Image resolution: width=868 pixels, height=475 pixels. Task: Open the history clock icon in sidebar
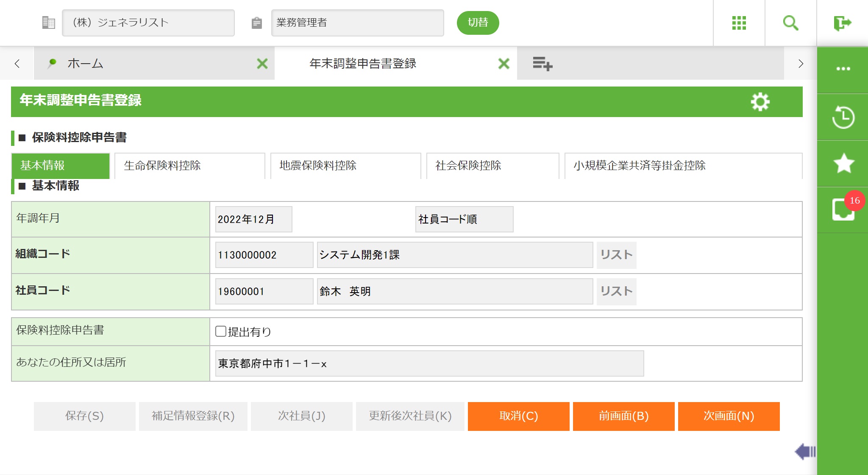pos(843,117)
